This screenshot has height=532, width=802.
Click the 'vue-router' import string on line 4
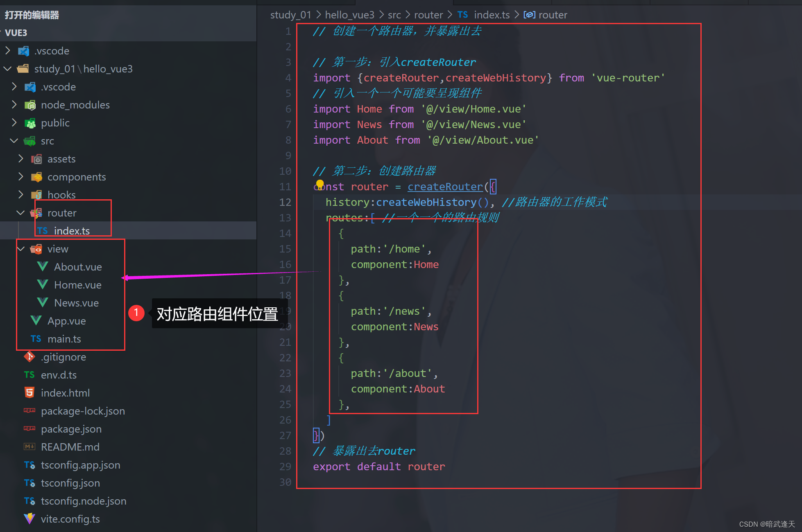pos(628,78)
